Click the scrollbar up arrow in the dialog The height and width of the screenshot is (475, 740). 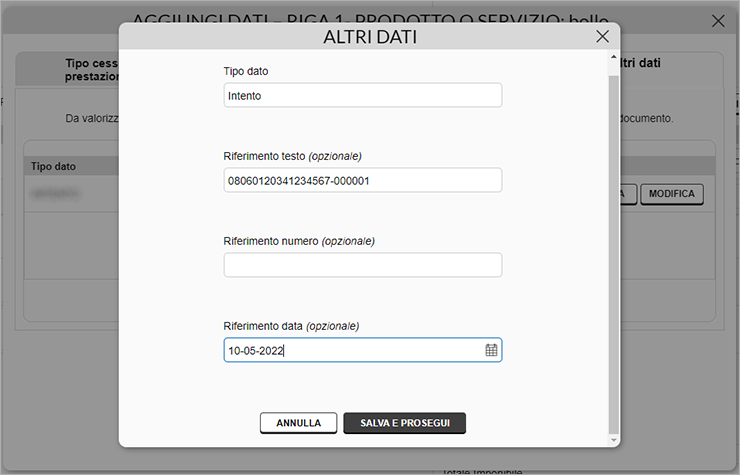(613, 58)
